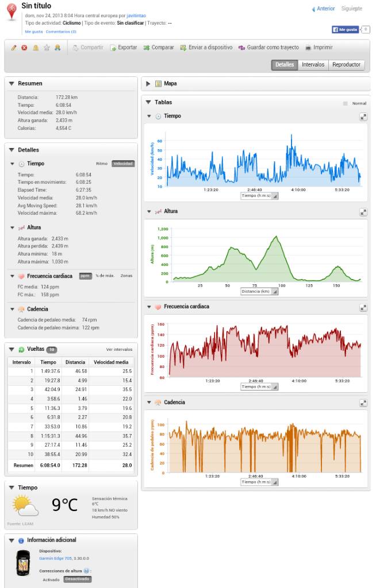Image resolution: width=376 pixels, height=588 pixels.
Task: Click the padlock privacy icon
Action: (x=36, y=48)
